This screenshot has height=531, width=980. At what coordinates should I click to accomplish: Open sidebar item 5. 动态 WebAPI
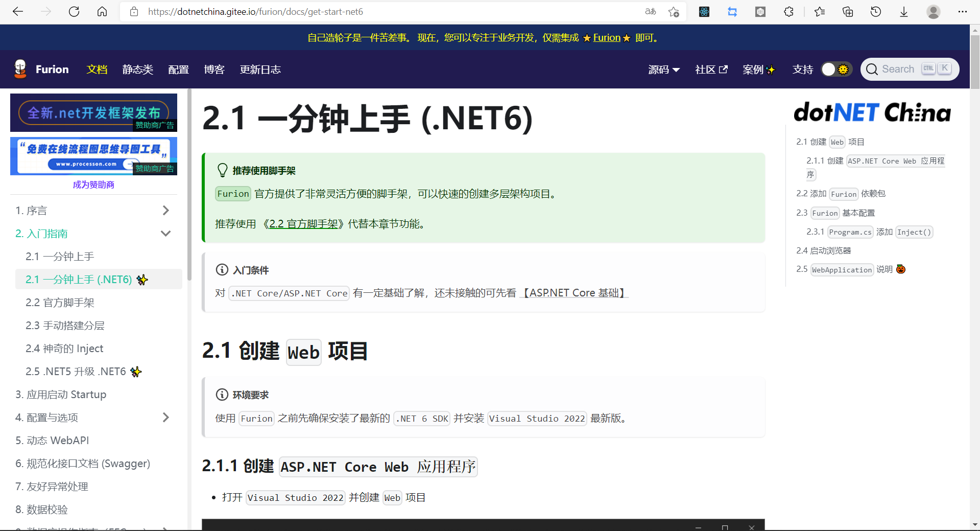(x=52, y=440)
